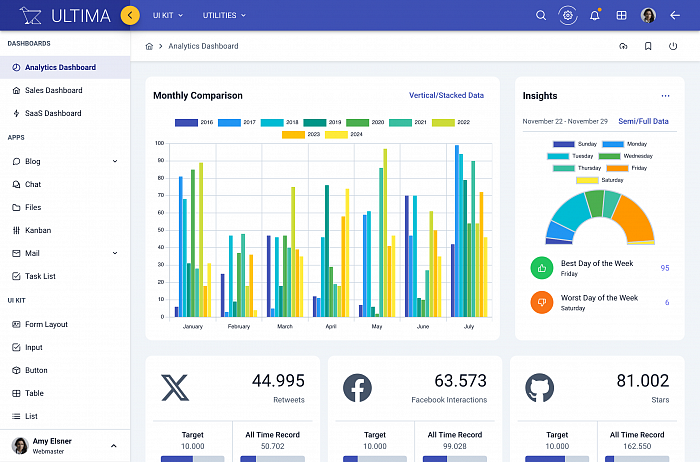700x462 pixels.
Task: Toggle 2020 series in chart legend
Action: click(365, 122)
